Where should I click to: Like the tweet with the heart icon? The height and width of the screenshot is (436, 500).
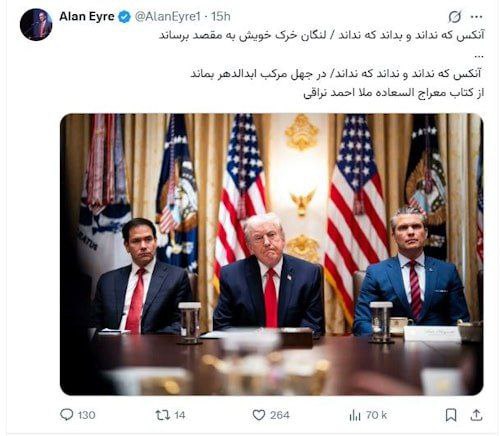[x=259, y=415]
